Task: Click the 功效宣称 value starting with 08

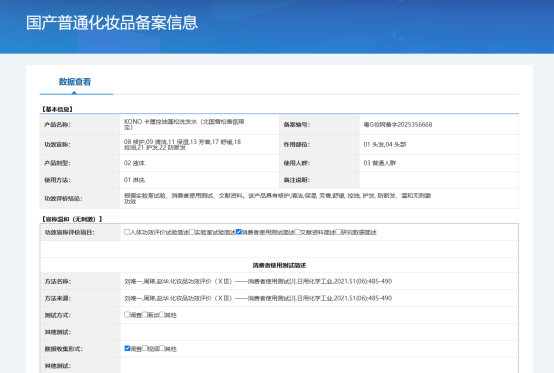Action: click(182, 144)
